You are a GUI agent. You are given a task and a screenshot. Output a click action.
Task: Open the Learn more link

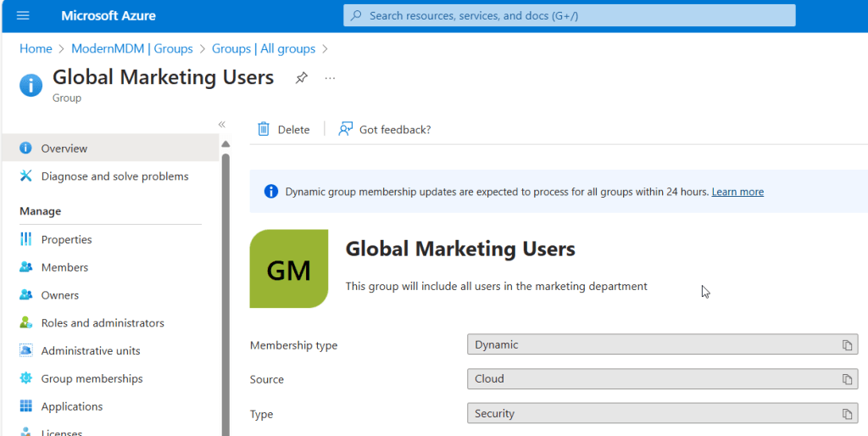click(737, 192)
